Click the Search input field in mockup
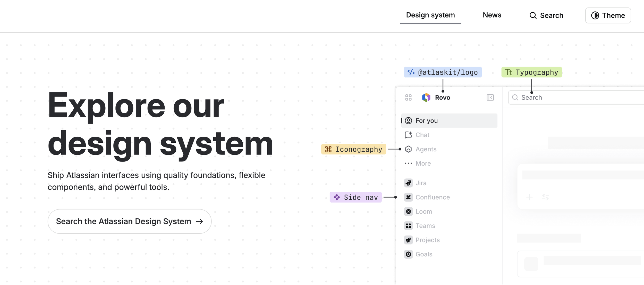The width and height of the screenshot is (644, 285). click(576, 97)
